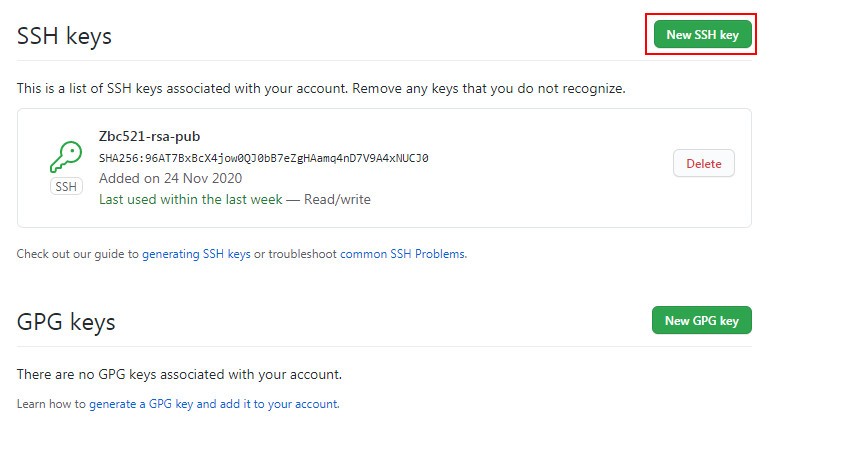Click the Read/write permission label

point(337,199)
